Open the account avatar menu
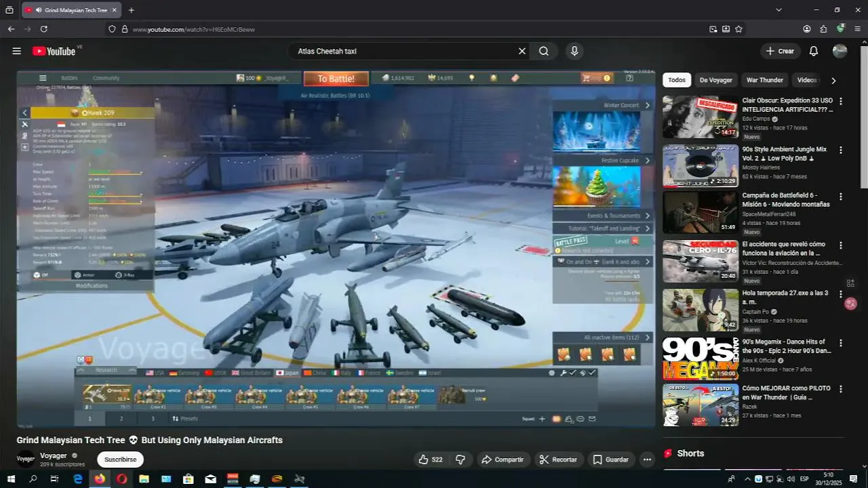This screenshot has height=488, width=868. coord(840,51)
